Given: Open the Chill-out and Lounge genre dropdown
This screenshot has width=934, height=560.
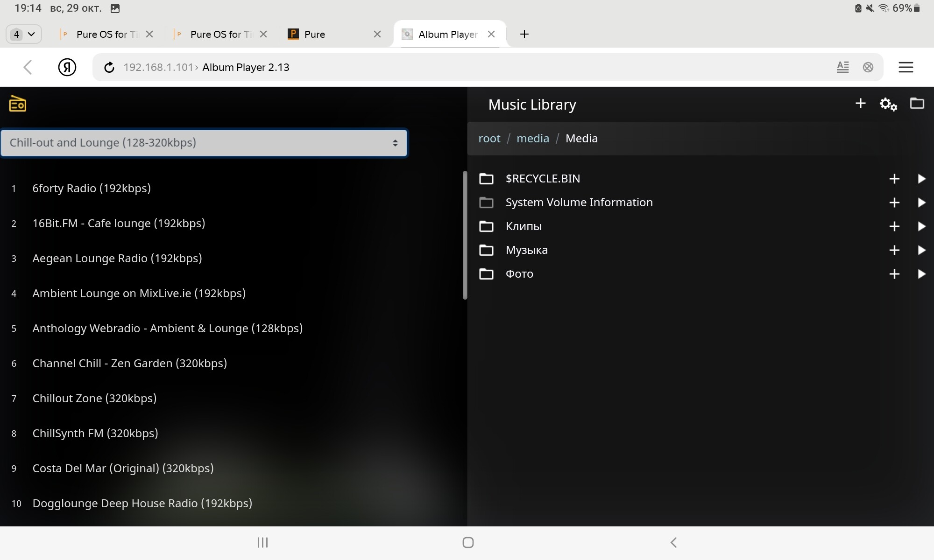Looking at the screenshot, I should point(204,143).
